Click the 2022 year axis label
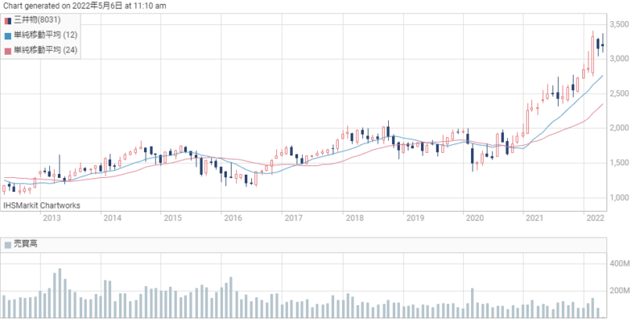The image size is (644, 319). (x=596, y=217)
